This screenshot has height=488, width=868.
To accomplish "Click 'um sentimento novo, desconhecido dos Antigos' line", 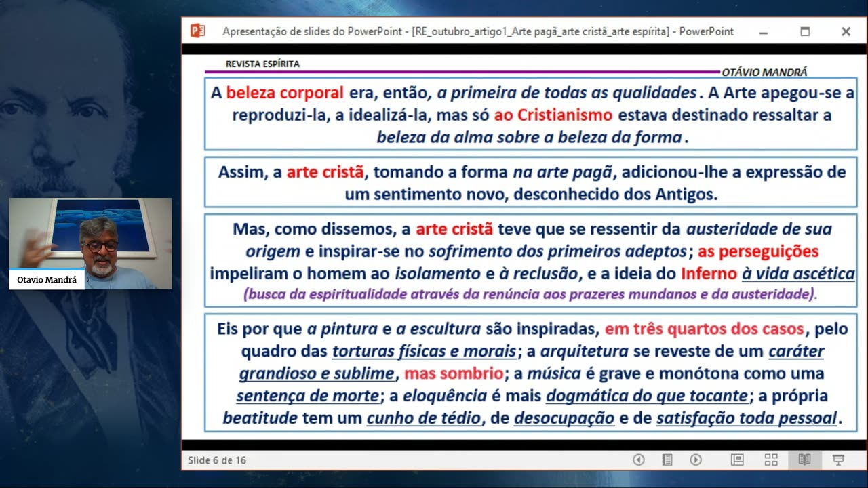I will [x=531, y=195].
